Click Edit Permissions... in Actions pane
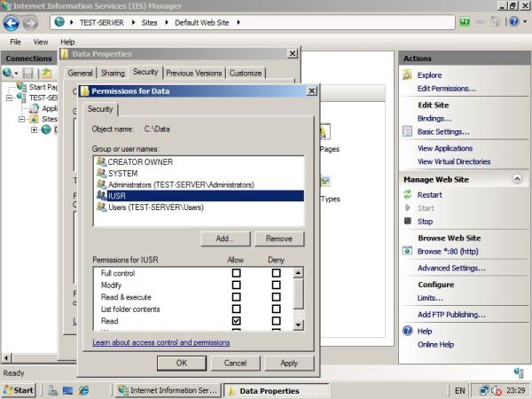 447,89
